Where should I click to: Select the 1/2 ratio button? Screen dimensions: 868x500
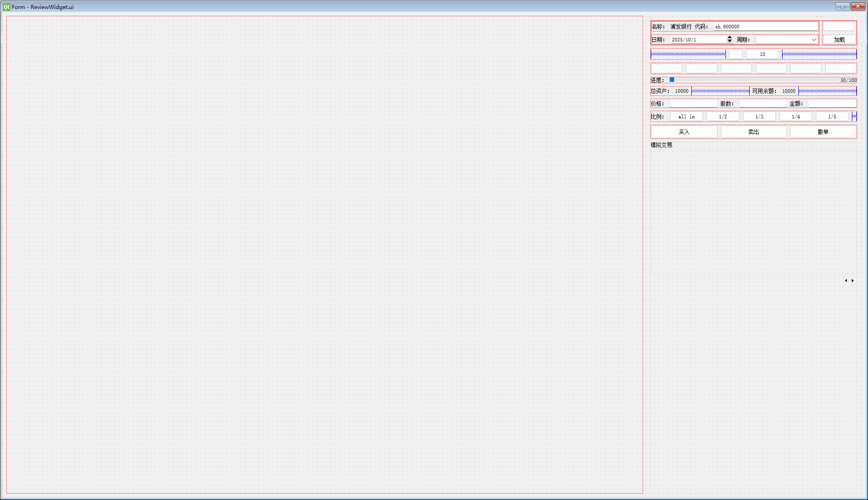[x=723, y=117]
